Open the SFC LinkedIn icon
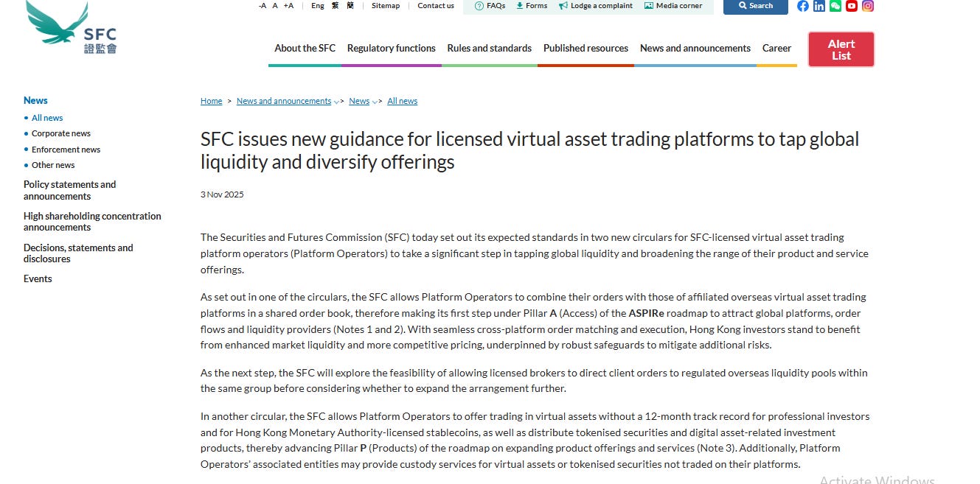980x484 pixels. pyautogui.click(x=819, y=6)
